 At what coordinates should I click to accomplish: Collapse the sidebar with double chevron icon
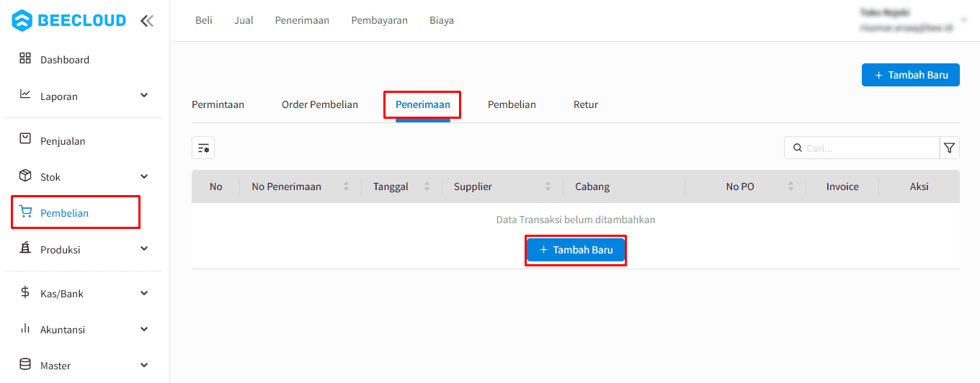(x=147, y=21)
